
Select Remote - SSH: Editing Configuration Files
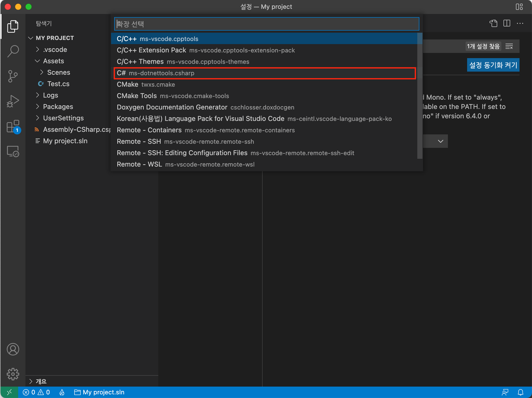pos(264,153)
